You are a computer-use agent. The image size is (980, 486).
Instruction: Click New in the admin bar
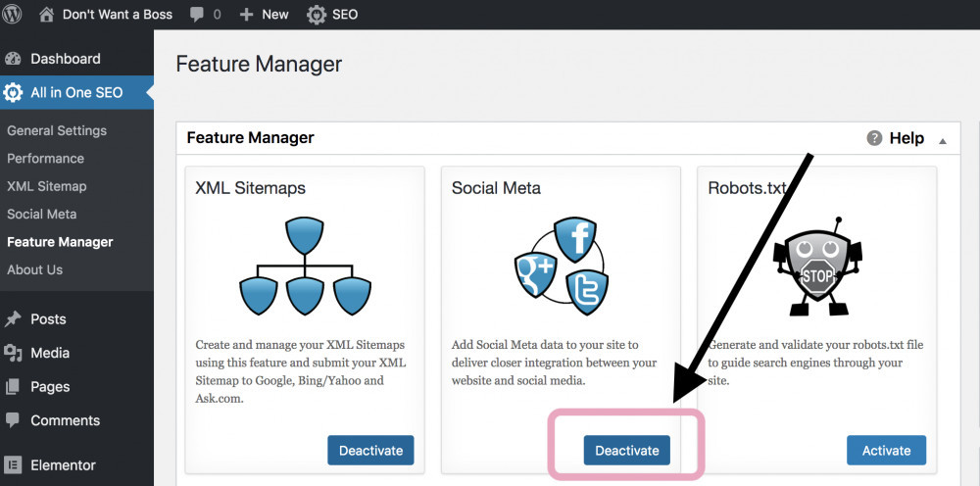275,15
